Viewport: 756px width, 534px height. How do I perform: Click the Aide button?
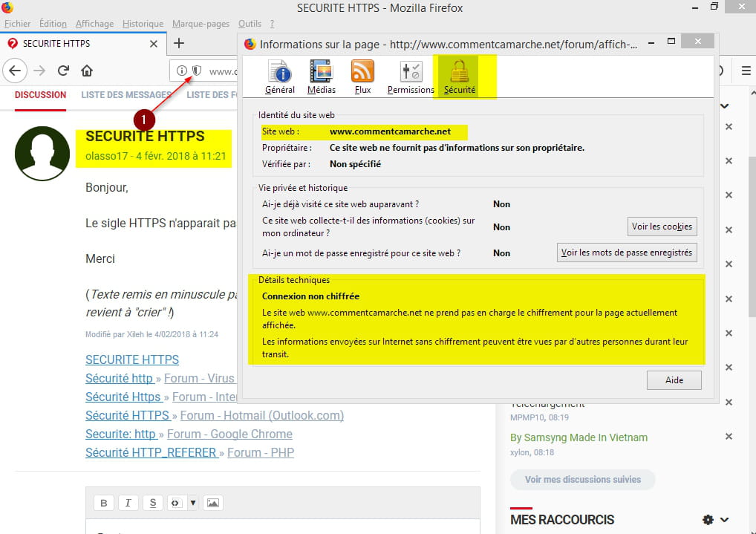click(x=674, y=380)
